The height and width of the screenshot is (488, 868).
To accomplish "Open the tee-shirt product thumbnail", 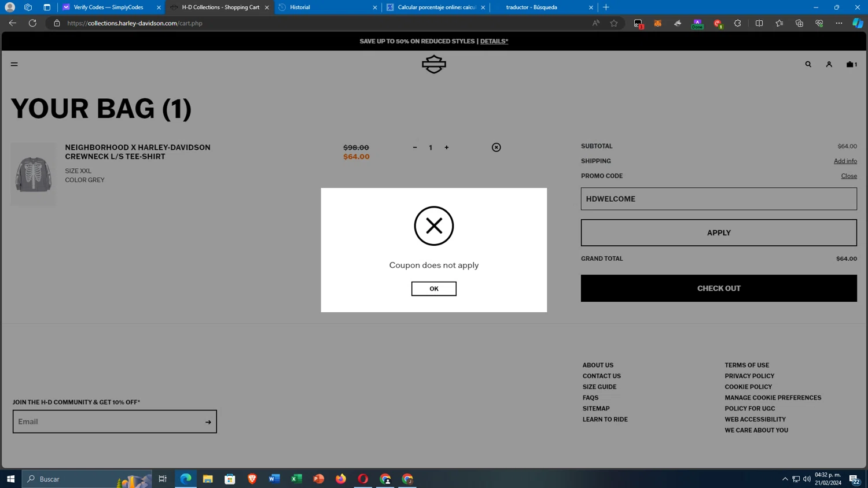I will pos(34,174).
